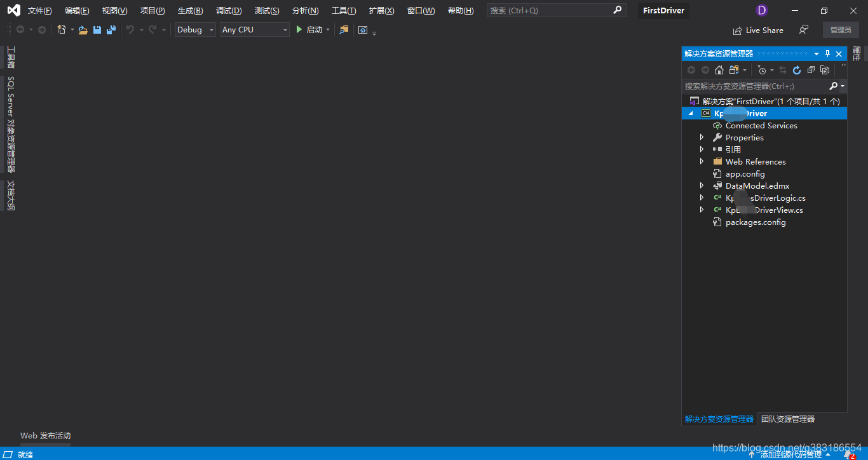Select the packages.config file
This screenshot has height=460, width=868.
tap(756, 222)
